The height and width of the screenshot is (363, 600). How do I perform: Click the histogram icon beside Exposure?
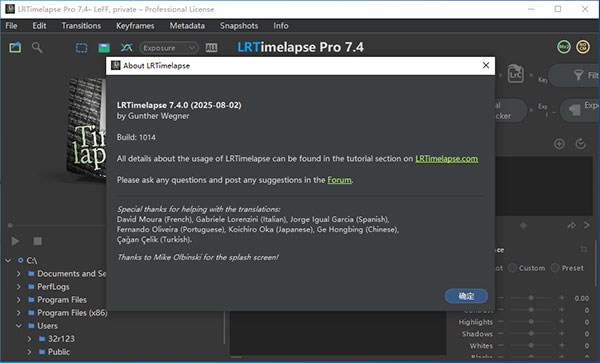point(211,48)
